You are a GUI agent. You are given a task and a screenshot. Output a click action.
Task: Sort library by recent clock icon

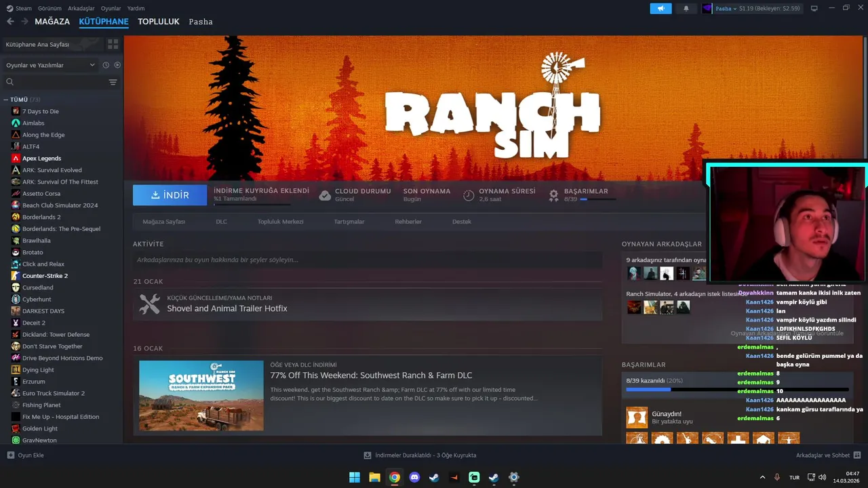pos(106,65)
